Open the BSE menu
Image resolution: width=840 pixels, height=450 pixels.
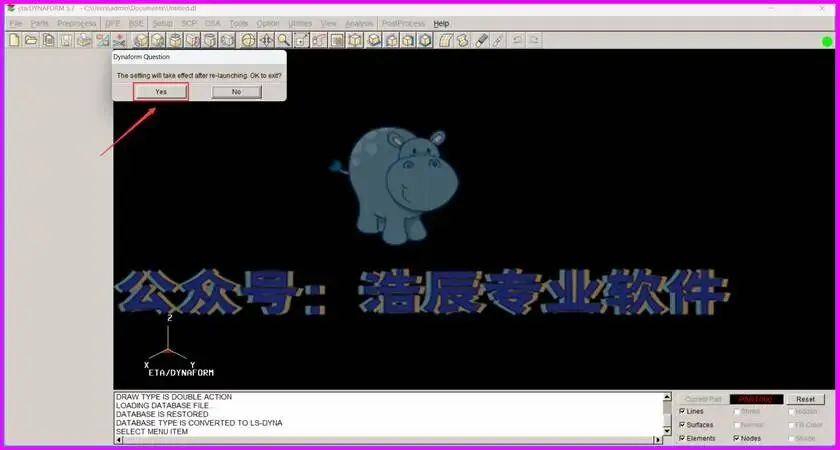(136, 24)
